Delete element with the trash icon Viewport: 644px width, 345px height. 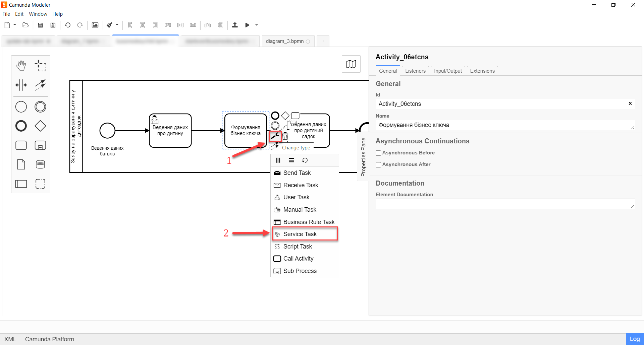[285, 136]
